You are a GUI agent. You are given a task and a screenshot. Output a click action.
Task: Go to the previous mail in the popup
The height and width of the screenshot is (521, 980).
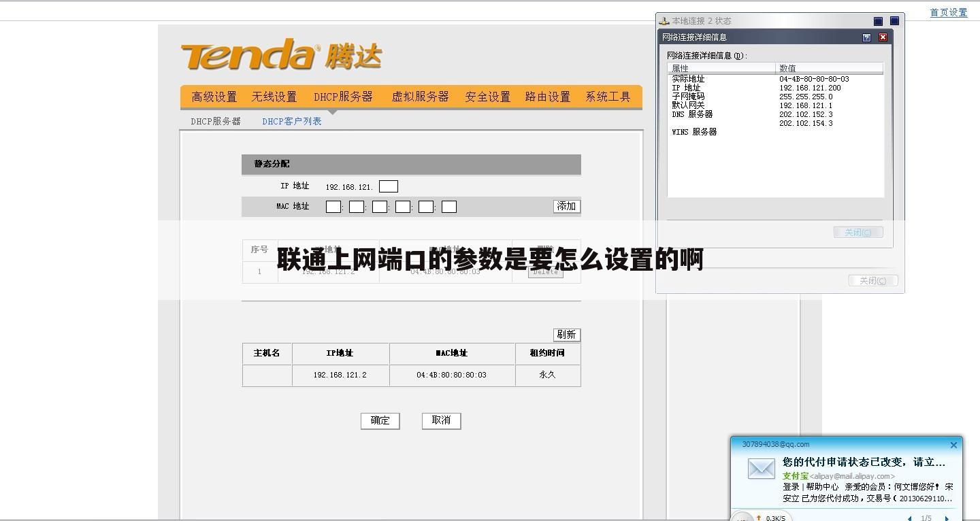pos(910,518)
